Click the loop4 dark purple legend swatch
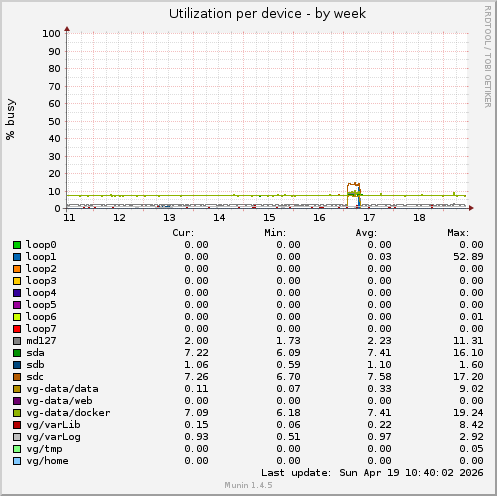This screenshot has height=496, width=497. tap(17, 293)
